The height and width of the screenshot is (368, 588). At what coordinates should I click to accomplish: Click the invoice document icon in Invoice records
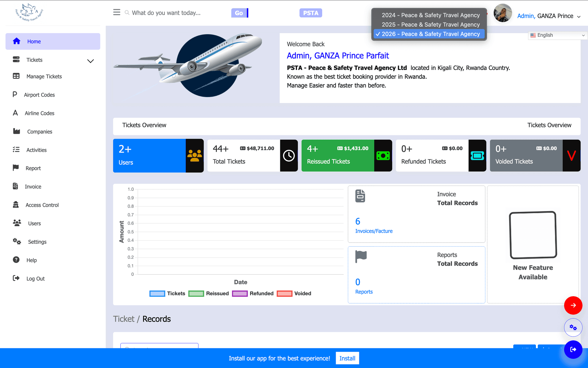(x=360, y=196)
